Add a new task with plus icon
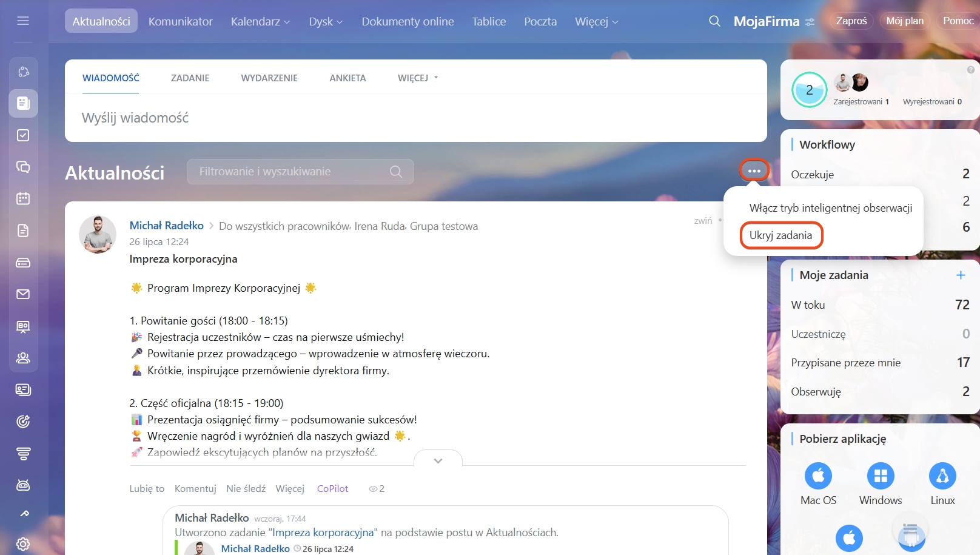Viewport: 980px width, 555px height. coord(961,275)
